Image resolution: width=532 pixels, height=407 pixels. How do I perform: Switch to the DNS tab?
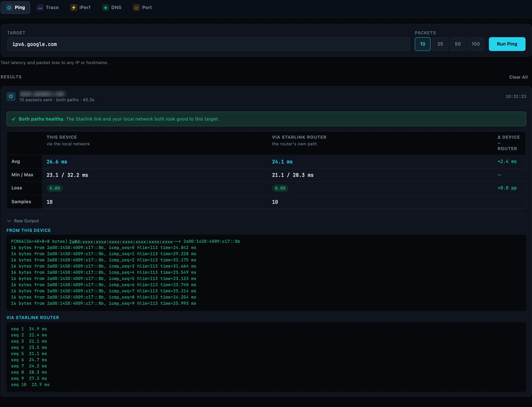click(x=112, y=8)
